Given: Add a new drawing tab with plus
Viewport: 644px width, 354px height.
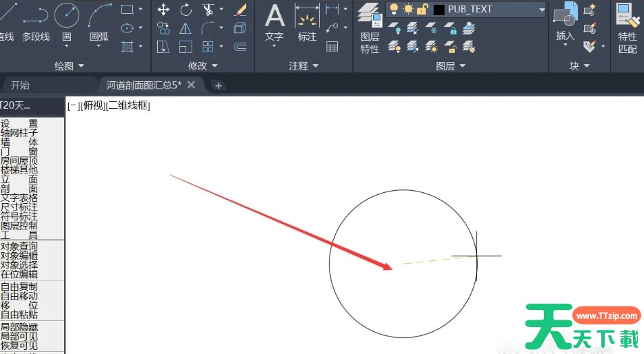Looking at the screenshot, I should point(219,85).
